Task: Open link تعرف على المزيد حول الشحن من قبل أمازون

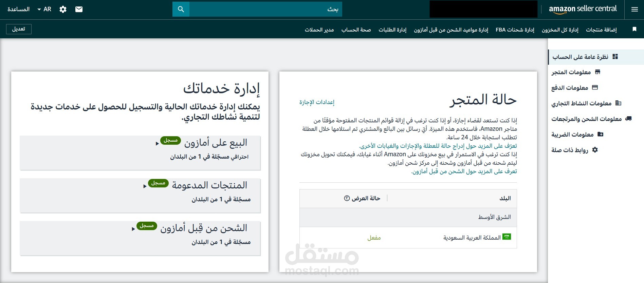Action: 464,171
